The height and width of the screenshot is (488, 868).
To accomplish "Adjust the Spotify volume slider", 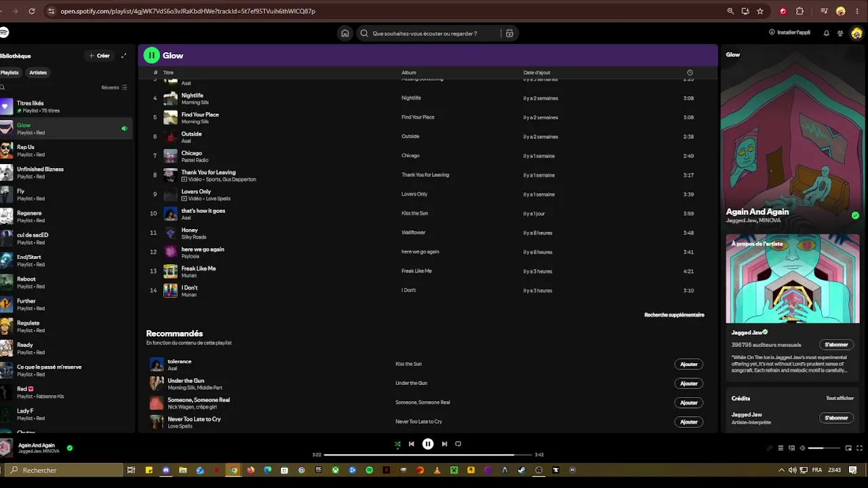I will [824, 448].
